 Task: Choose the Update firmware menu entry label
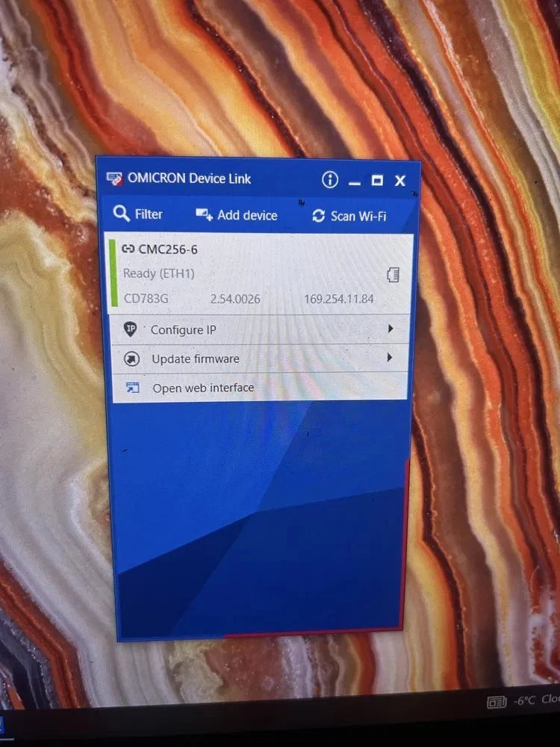196,359
